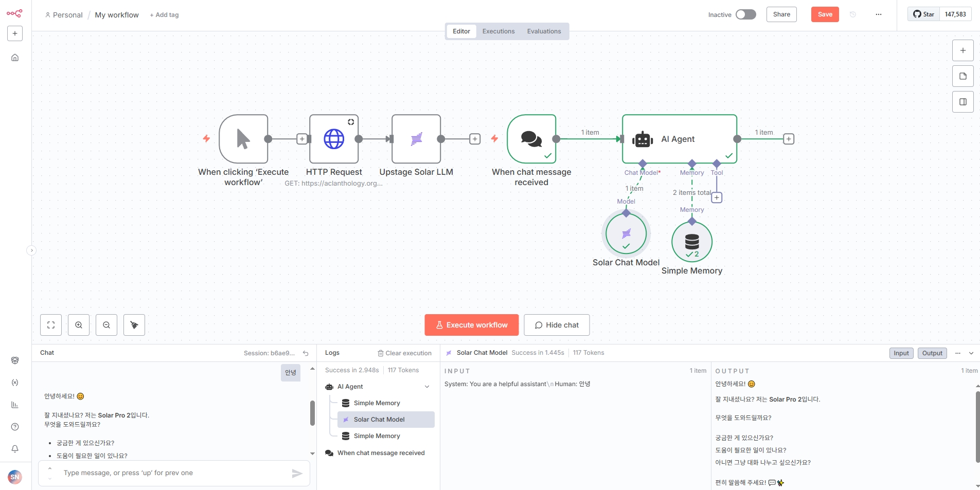The width and height of the screenshot is (980, 490).
Task: Click the Session b6ae9 label
Action: click(269, 353)
